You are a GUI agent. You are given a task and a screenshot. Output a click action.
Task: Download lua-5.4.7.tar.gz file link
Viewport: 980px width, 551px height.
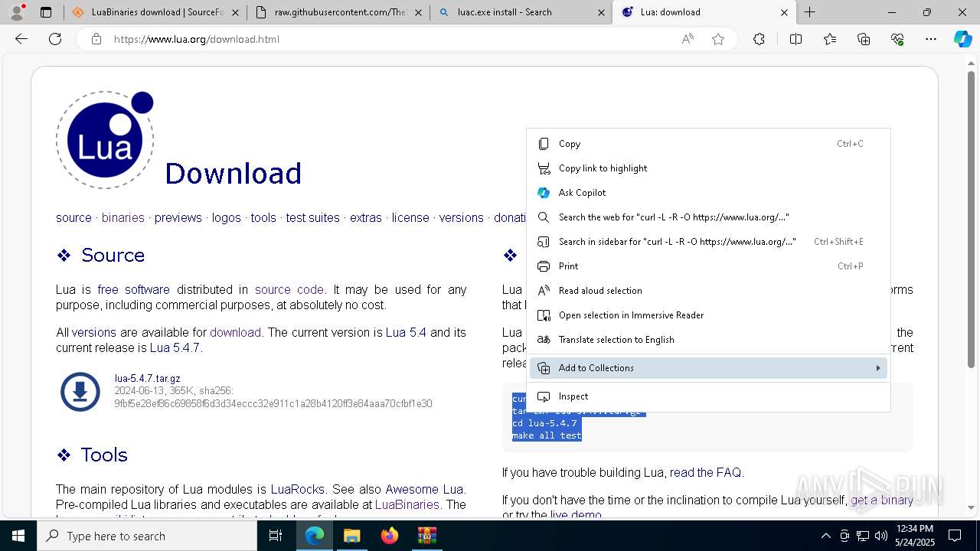(148, 379)
